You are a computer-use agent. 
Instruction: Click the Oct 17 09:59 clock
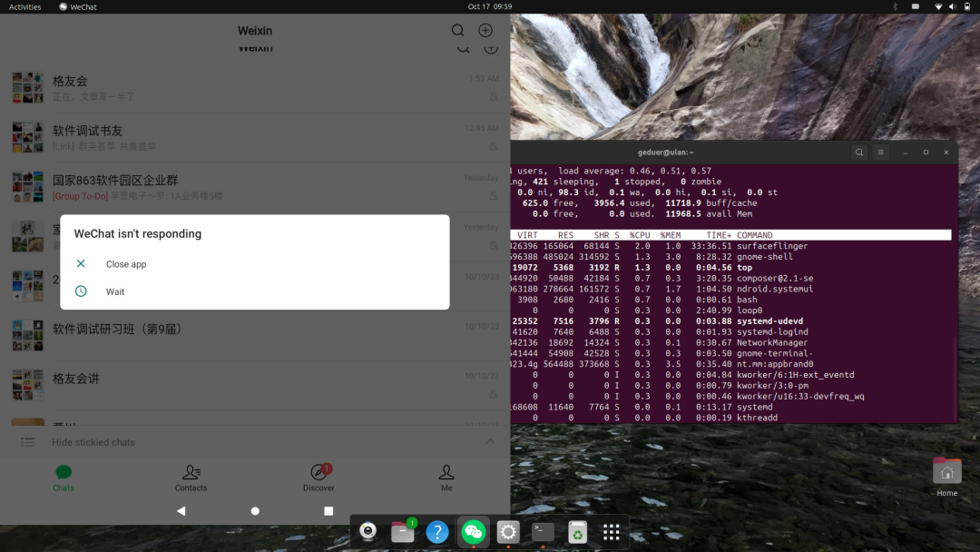point(490,6)
